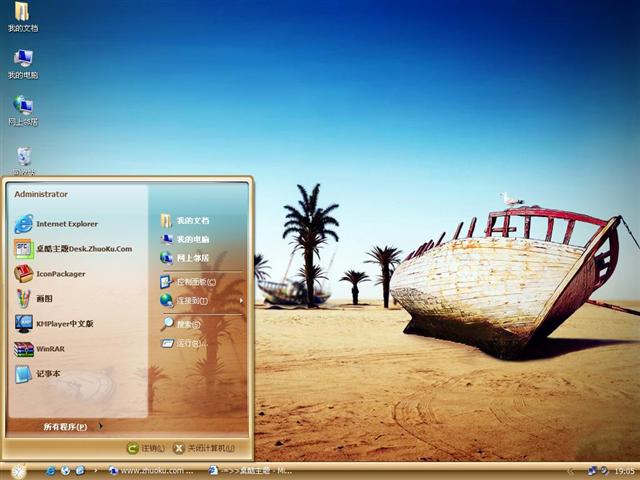Click the globe quick launch icon
Viewport: 640px width, 480px height.
coord(65,471)
